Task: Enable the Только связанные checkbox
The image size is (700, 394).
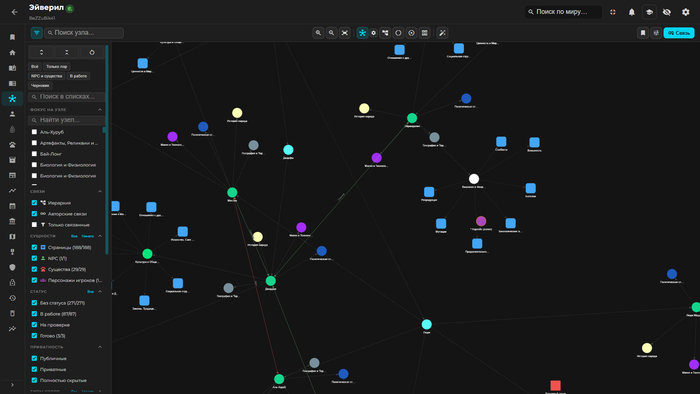Action: 34,225
